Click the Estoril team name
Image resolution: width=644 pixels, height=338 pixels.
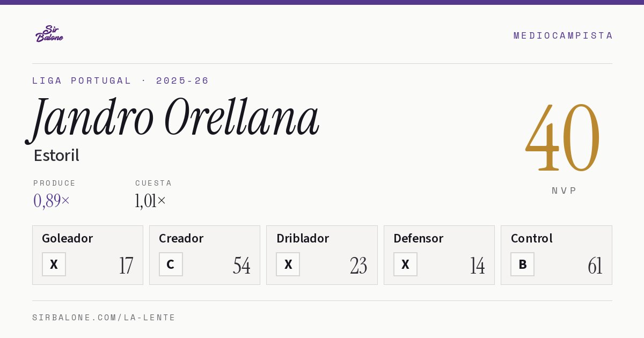[x=56, y=156]
